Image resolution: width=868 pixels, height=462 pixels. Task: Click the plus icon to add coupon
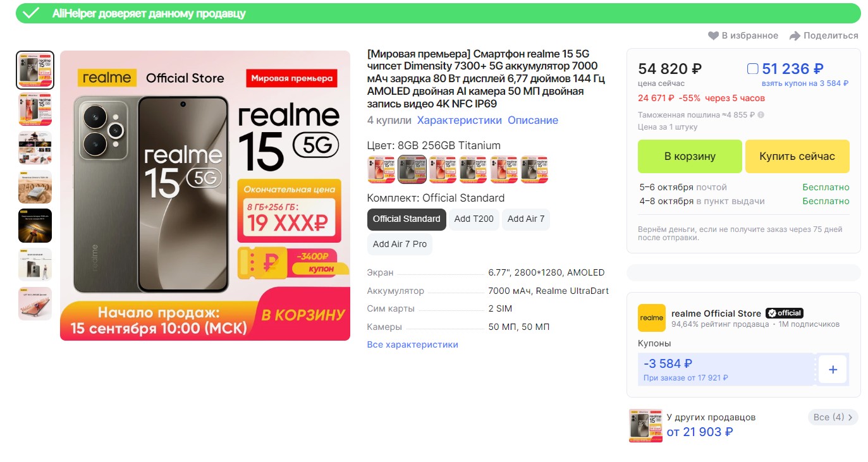point(833,370)
